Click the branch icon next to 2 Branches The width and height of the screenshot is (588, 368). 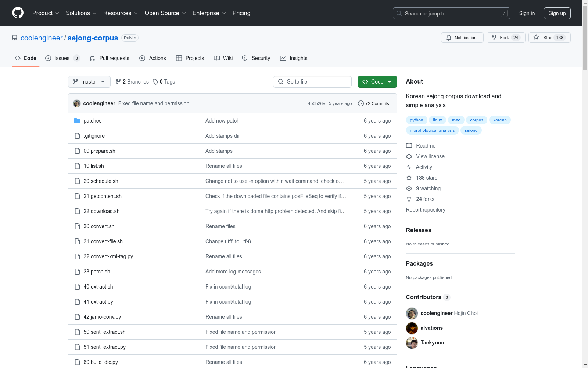point(118,82)
